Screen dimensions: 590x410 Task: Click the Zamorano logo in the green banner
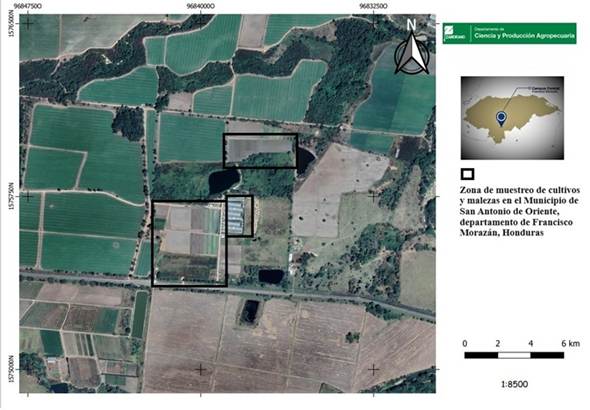(x=456, y=33)
